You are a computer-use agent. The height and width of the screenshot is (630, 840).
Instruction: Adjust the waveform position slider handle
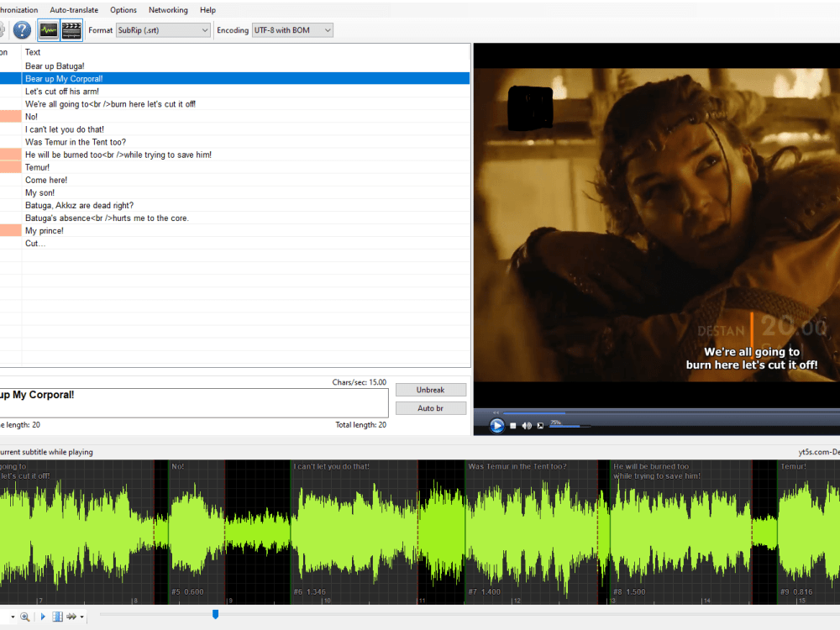[215, 614]
